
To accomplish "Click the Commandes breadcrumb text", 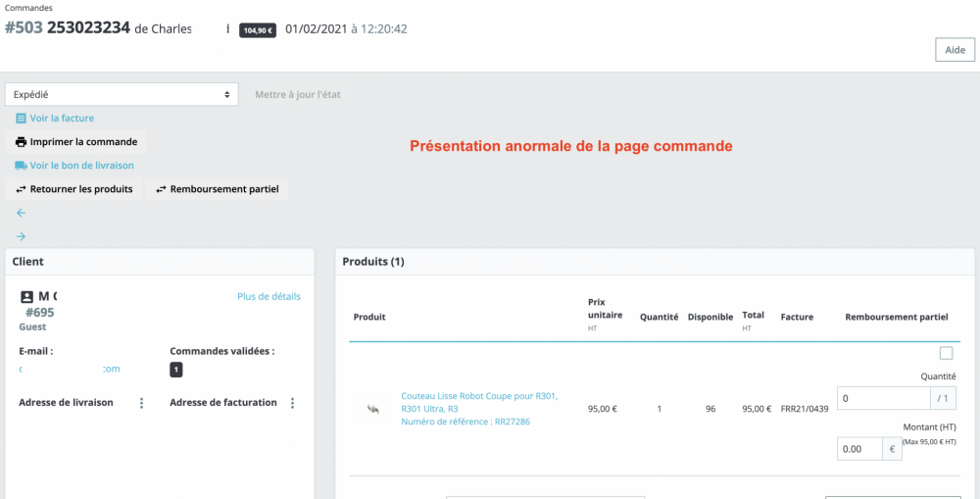I will click(x=28, y=8).
